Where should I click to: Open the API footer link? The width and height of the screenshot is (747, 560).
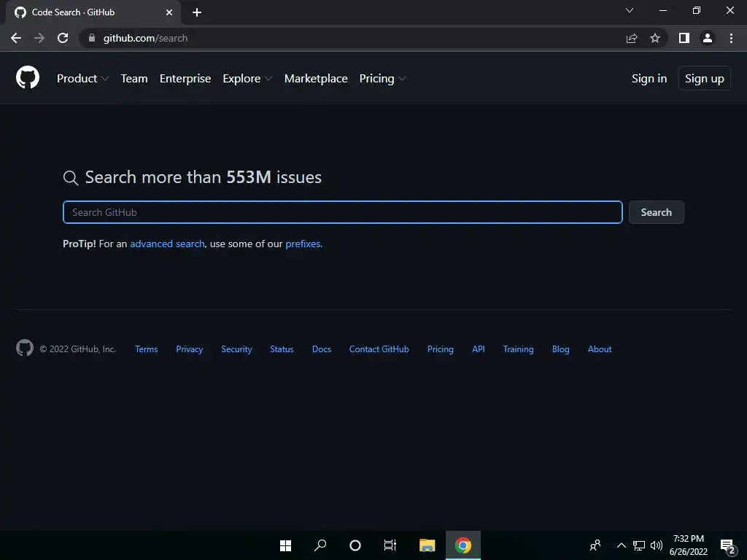[479, 349]
